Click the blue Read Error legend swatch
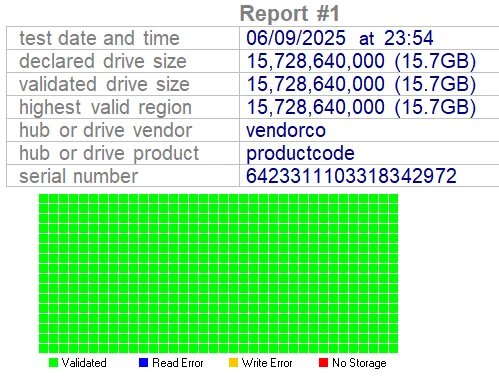Screen dimensions: 499x379 coord(143,363)
